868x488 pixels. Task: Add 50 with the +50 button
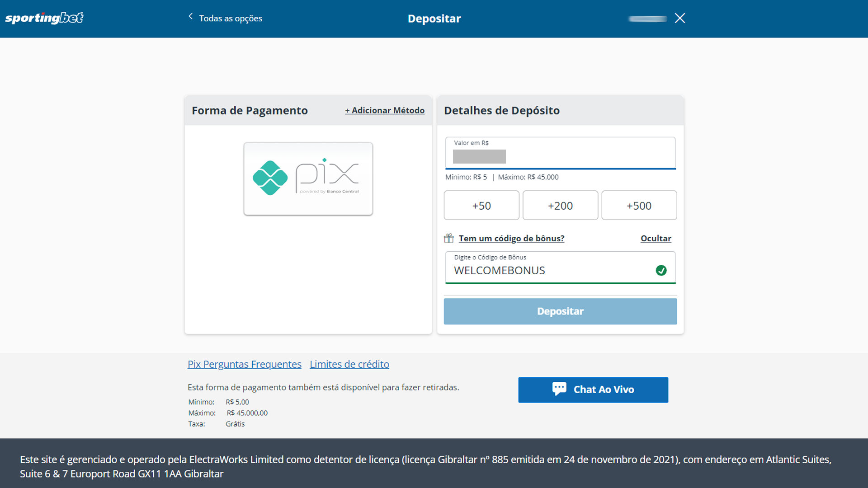click(x=481, y=206)
